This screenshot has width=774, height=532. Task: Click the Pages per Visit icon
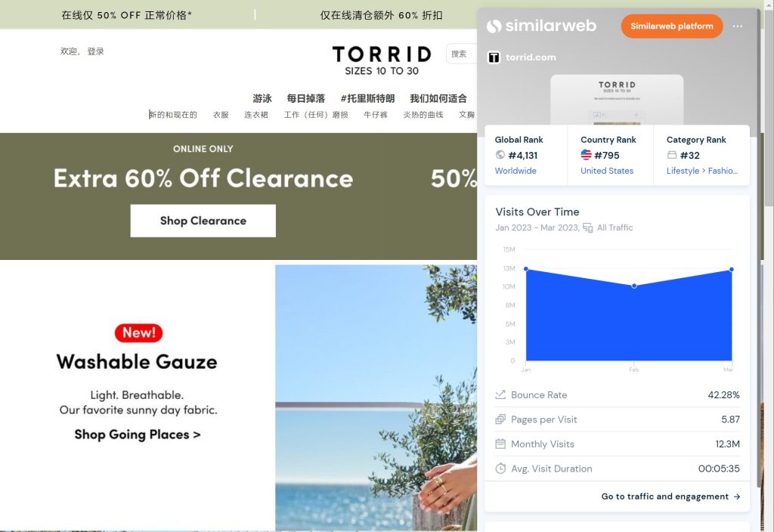click(x=500, y=419)
